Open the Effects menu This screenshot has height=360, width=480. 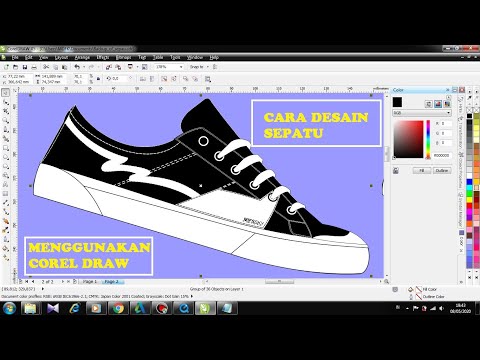[x=103, y=57]
